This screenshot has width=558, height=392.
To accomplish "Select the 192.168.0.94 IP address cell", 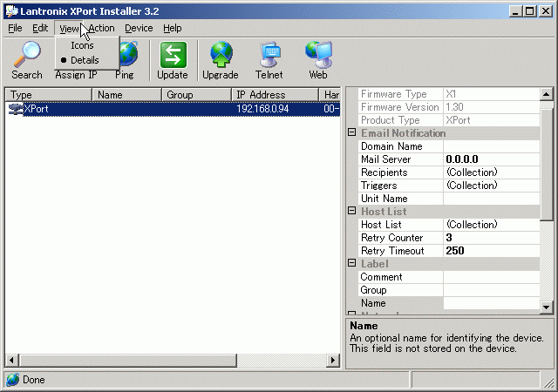I will pyautogui.click(x=262, y=109).
